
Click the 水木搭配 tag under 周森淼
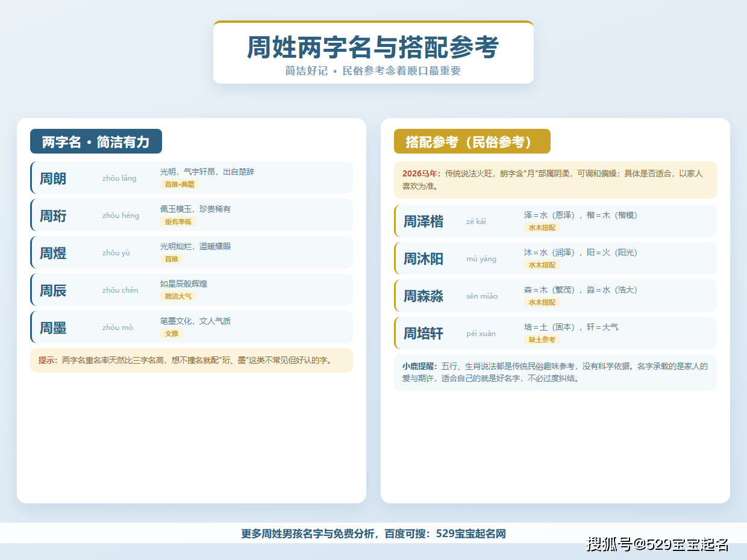click(x=542, y=302)
